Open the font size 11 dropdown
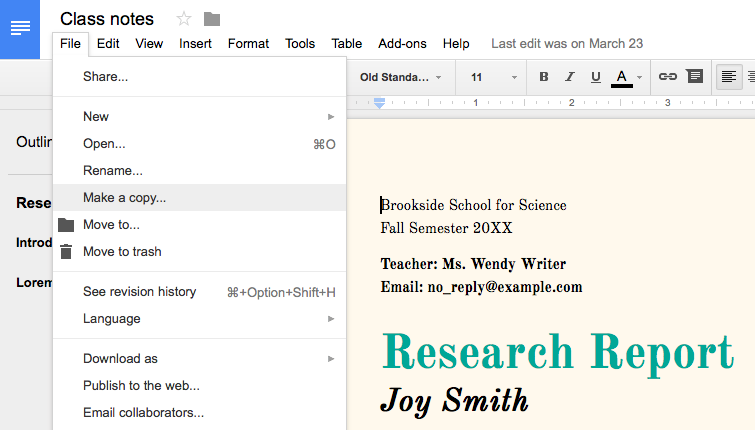The height and width of the screenshot is (430, 755). click(493, 77)
